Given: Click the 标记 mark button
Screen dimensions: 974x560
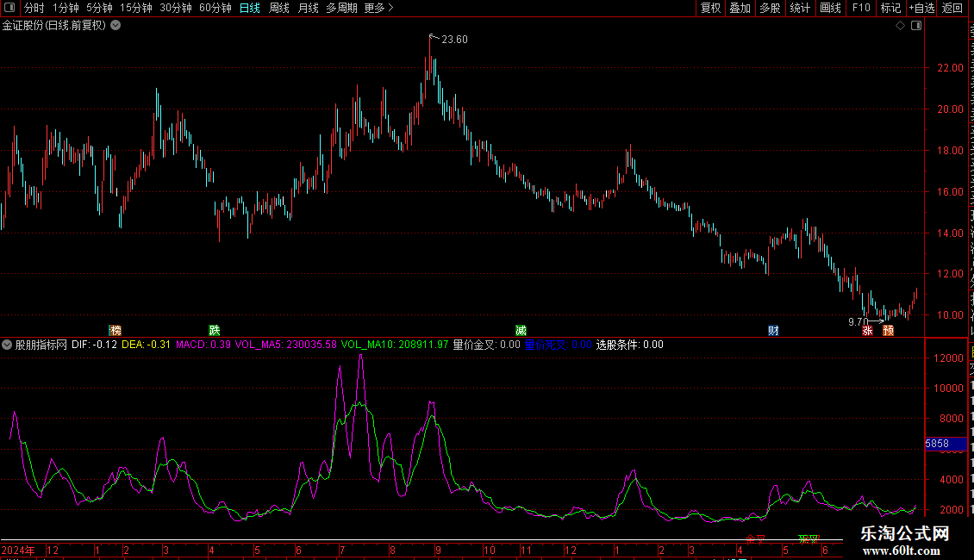Looking at the screenshot, I should click(x=890, y=8).
